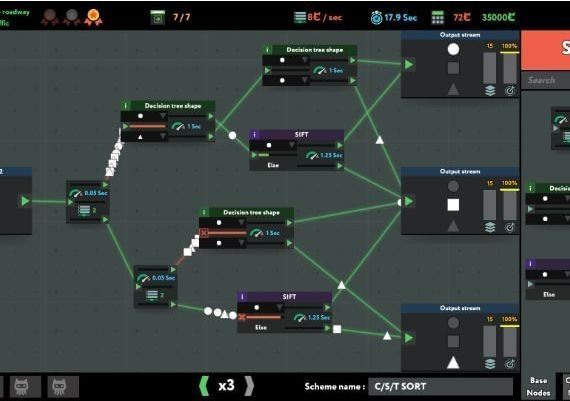Toggle the triangle shape in the middle Output stream
Screen dimensions: 570x401
(453, 226)
